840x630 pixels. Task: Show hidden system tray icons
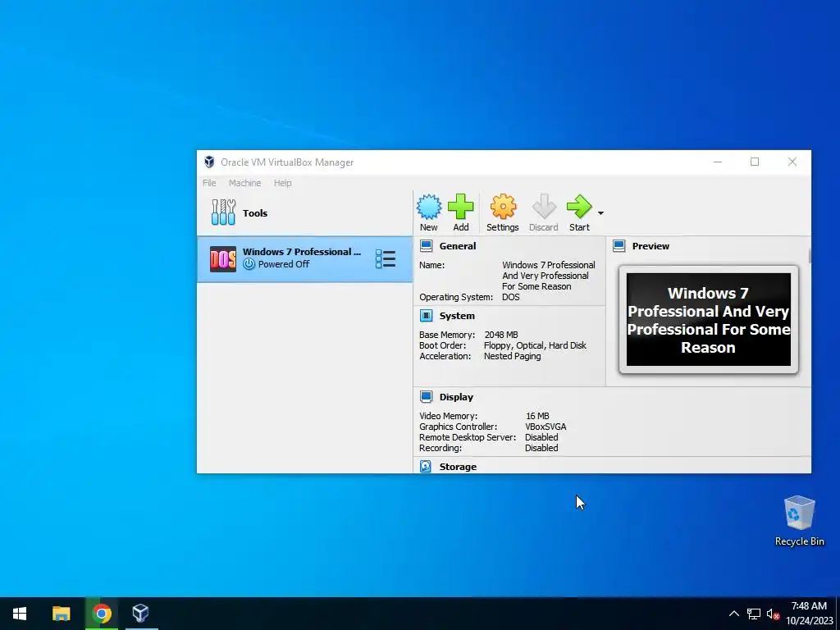coord(734,614)
